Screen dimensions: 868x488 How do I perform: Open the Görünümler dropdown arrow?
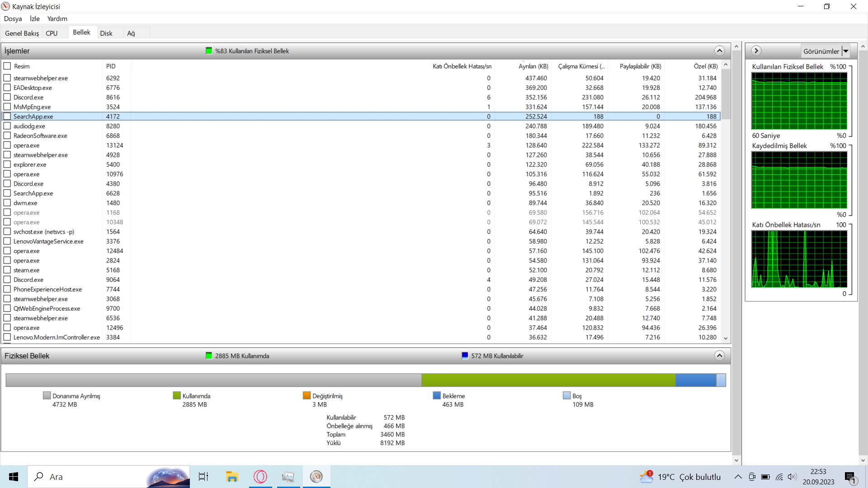[x=845, y=51]
